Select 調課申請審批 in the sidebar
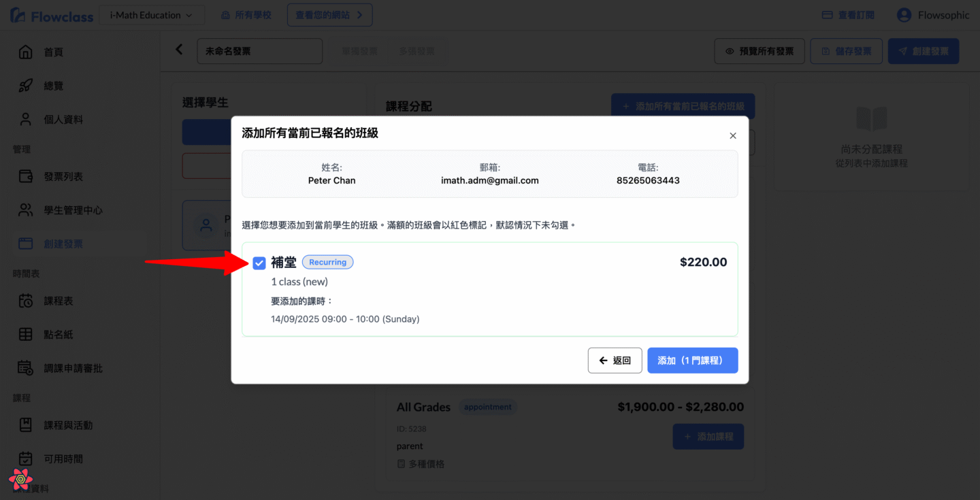Image resolution: width=980 pixels, height=500 pixels. (73, 368)
